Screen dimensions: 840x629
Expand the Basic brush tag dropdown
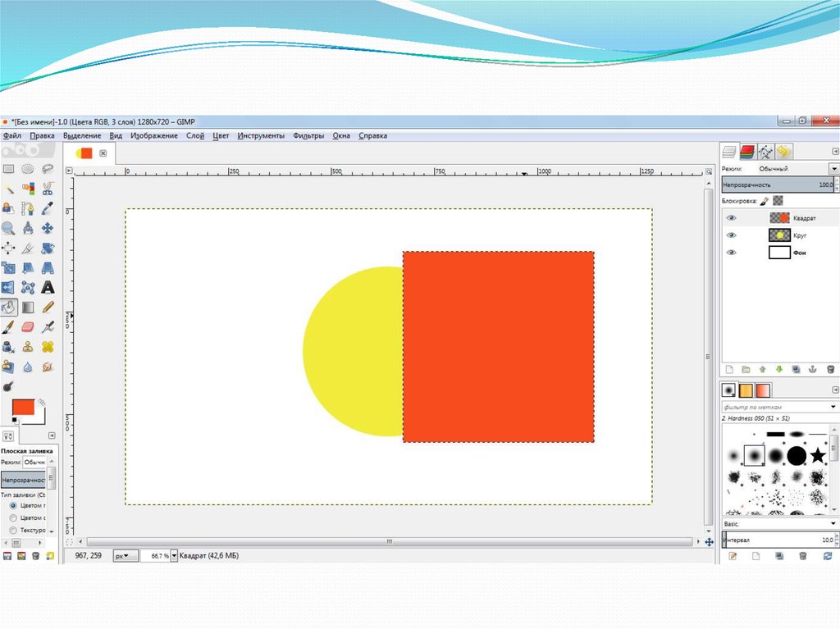833,523
